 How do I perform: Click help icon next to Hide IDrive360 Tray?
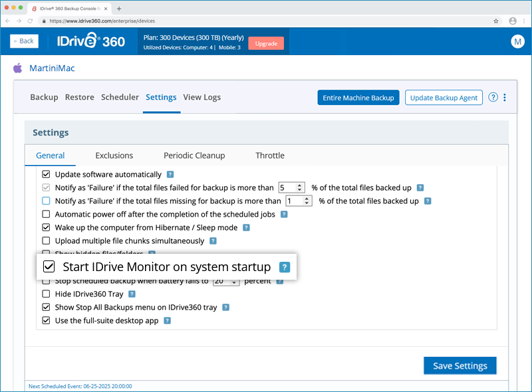[x=132, y=294]
